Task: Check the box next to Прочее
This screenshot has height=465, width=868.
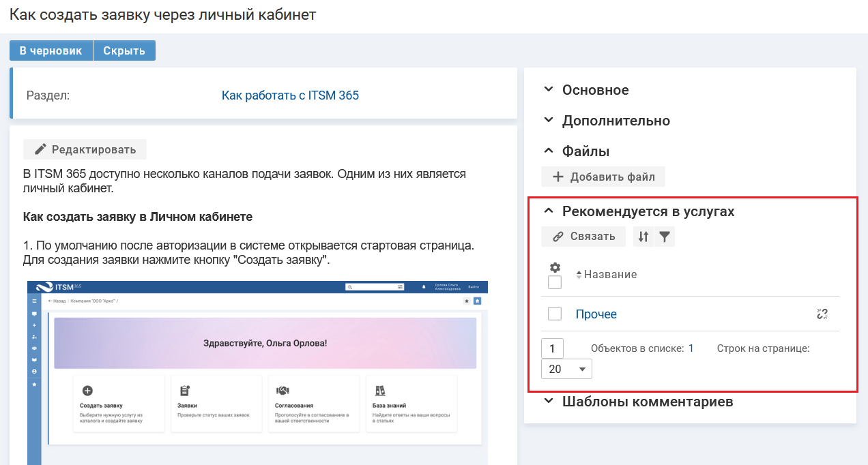Action: coord(555,314)
